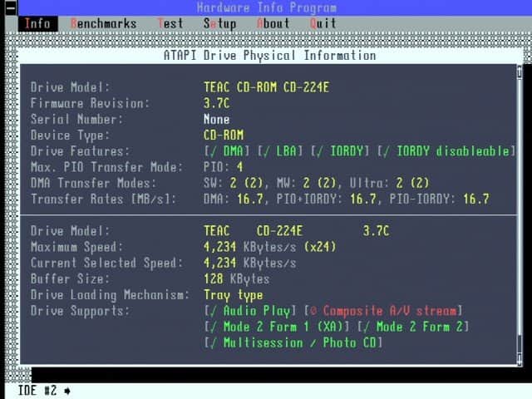Select Quit in the menu bar
Viewport: 532px width, 399px height.
[323, 24]
